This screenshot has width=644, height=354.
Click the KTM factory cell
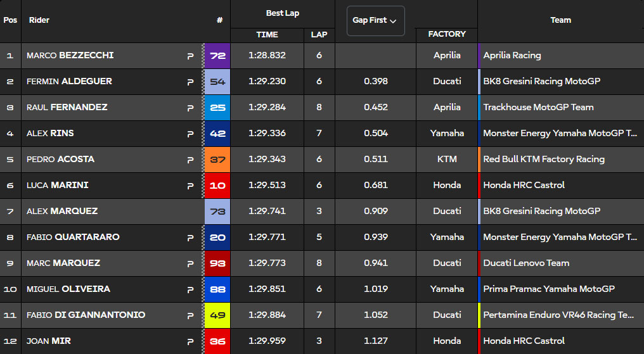coord(447,159)
